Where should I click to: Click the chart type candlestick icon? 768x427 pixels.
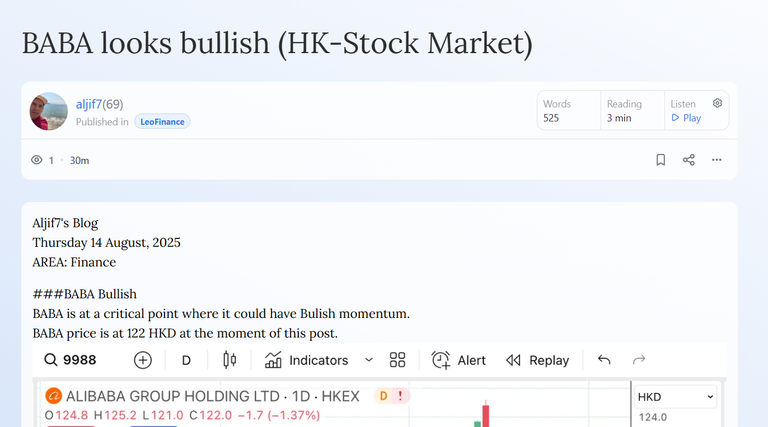[x=230, y=360]
